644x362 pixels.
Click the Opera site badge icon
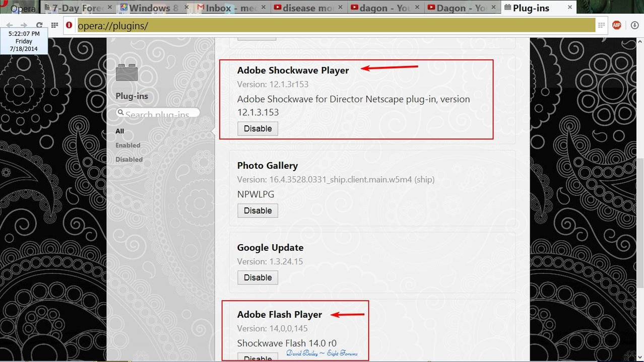pyautogui.click(x=69, y=25)
